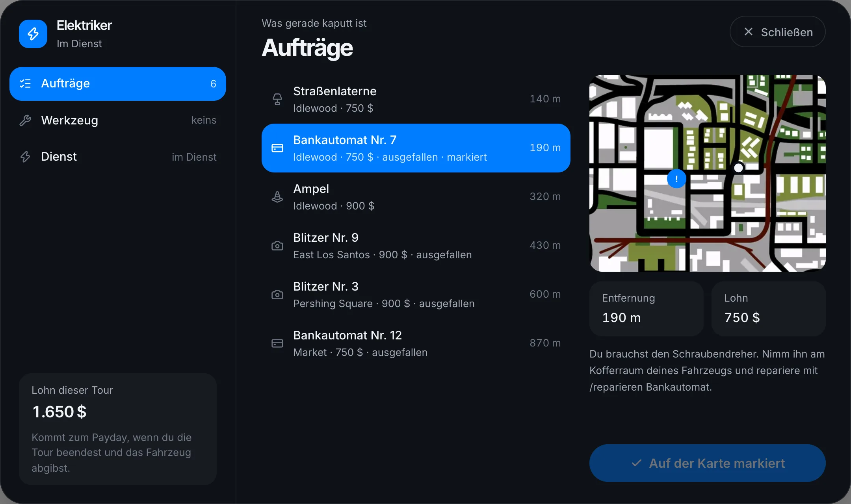
Task: Select the Ampel job for 900 $
Action: (x=416, y=197)
